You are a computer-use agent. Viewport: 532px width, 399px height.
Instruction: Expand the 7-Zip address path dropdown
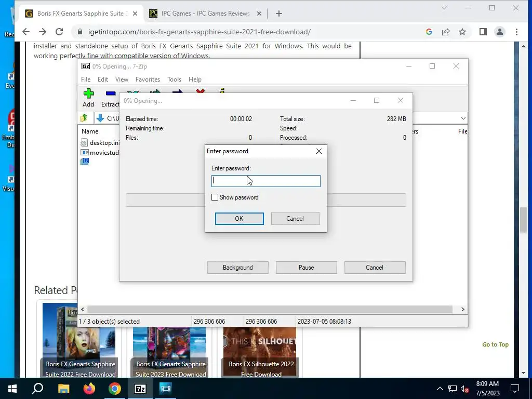pyautogui.click(x=463, y=118)
